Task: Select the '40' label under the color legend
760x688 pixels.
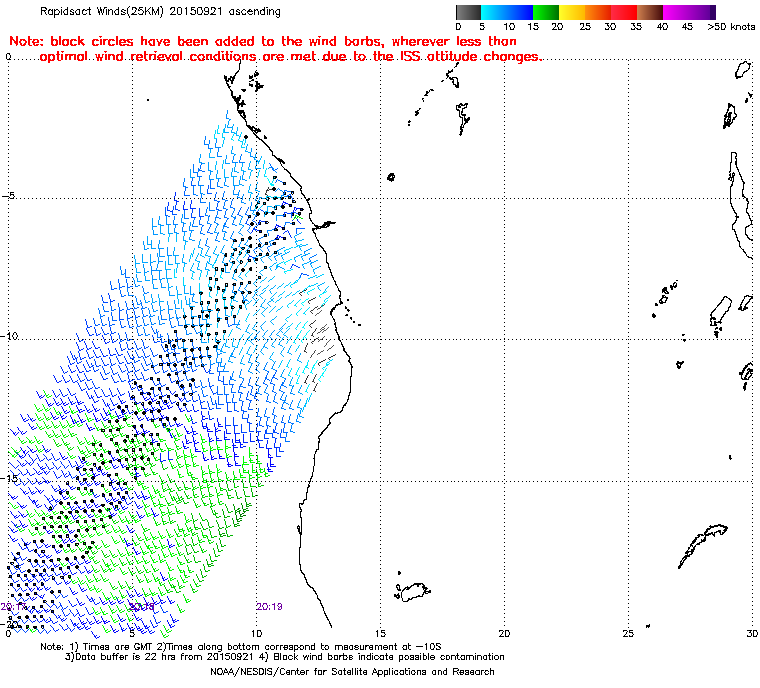Action: click(x=662, y=27)
